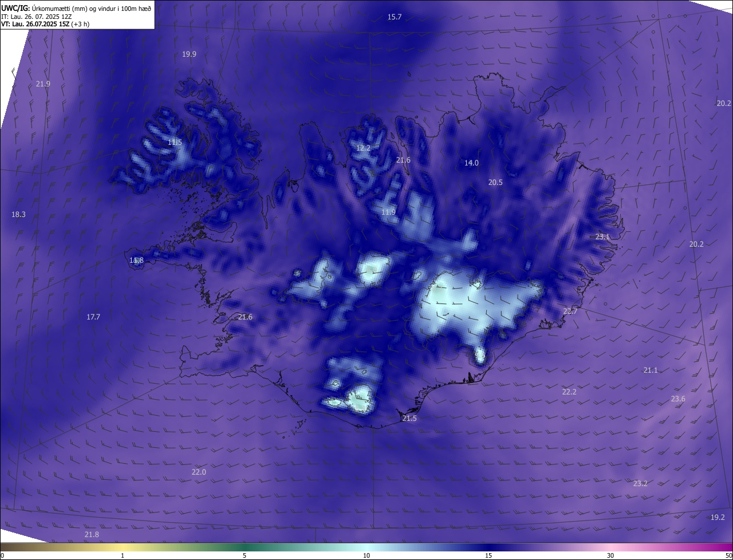Click the color scale tick labeled 0

pyautogui.click(x=2, y=555)
